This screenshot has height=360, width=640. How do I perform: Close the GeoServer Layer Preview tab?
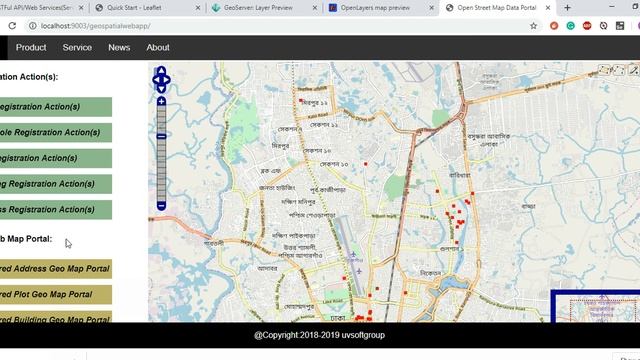[x=315, y=8]
